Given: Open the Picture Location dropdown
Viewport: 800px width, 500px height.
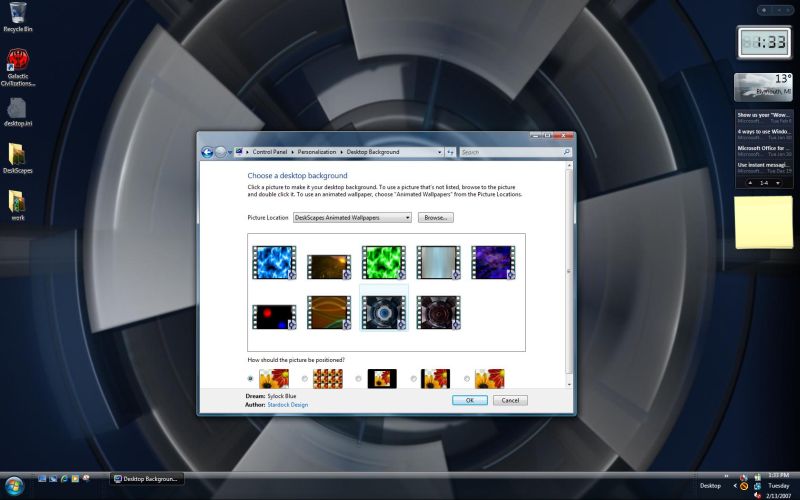Looking at the screenshot, I should point(352,217).
